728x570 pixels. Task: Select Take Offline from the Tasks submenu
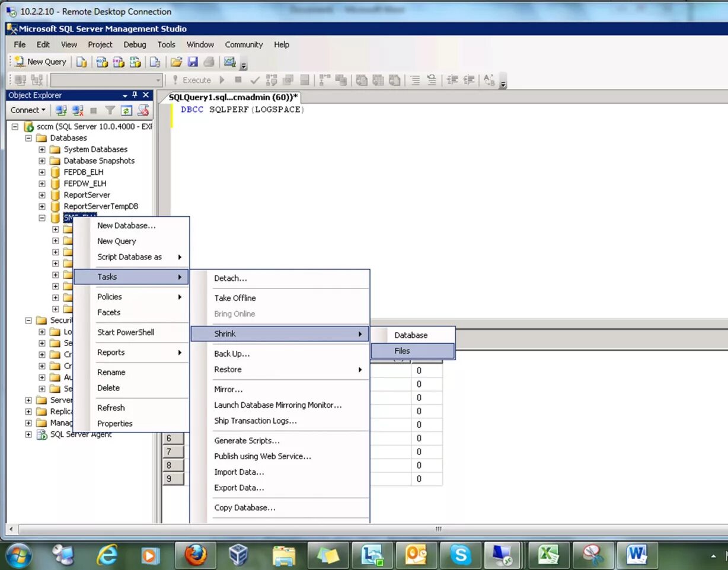[x=280, y=298]
